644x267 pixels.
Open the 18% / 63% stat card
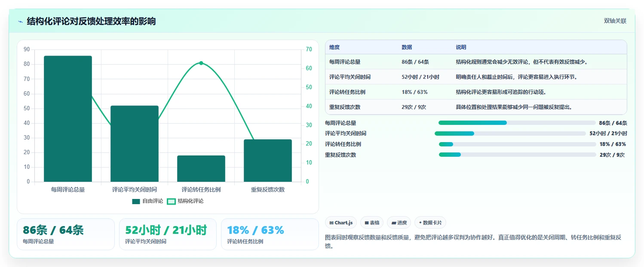tap(270, 234)
